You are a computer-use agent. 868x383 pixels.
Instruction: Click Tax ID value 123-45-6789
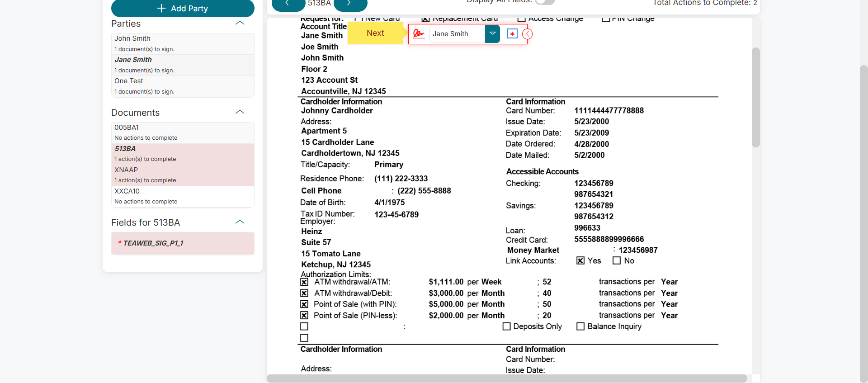(x=396, y=214)
